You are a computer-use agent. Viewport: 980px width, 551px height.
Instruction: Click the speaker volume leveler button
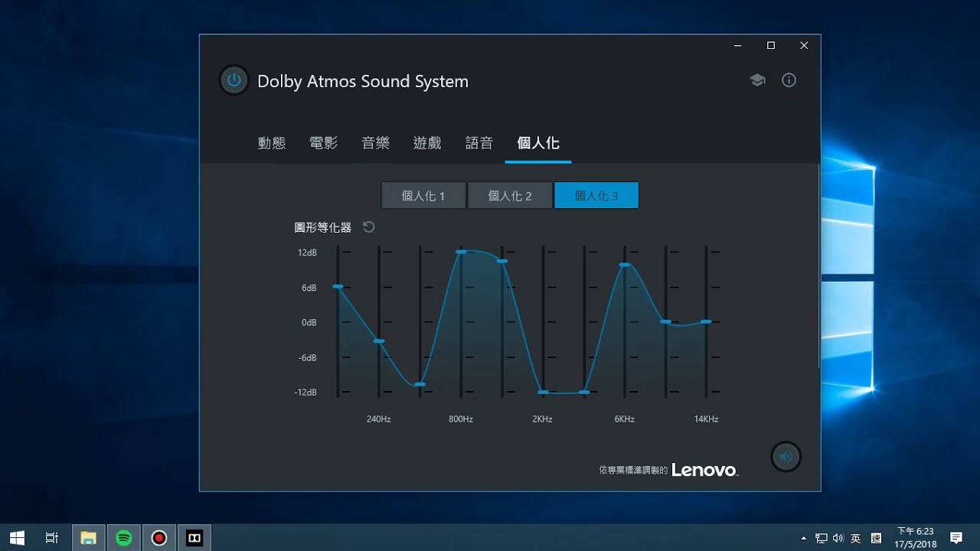[x=786, y=457]
